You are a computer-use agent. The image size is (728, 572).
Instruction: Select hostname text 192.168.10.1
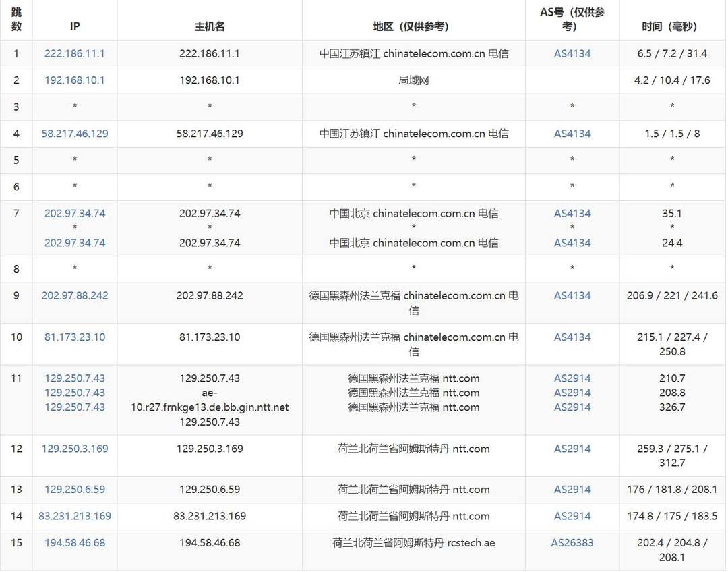pos(210,80)
